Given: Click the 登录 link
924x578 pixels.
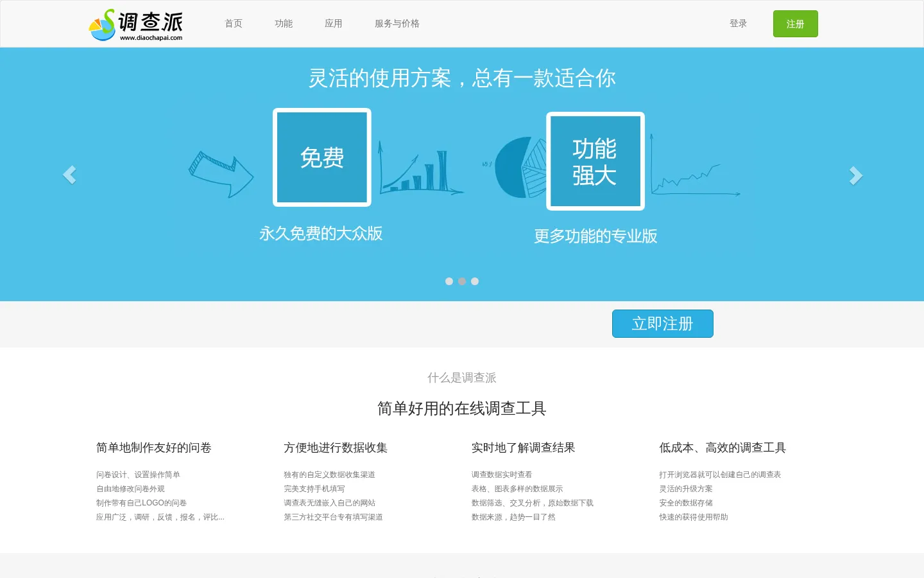Looking at the screenshot, I should pyautogui.click(x=738, y=24).
